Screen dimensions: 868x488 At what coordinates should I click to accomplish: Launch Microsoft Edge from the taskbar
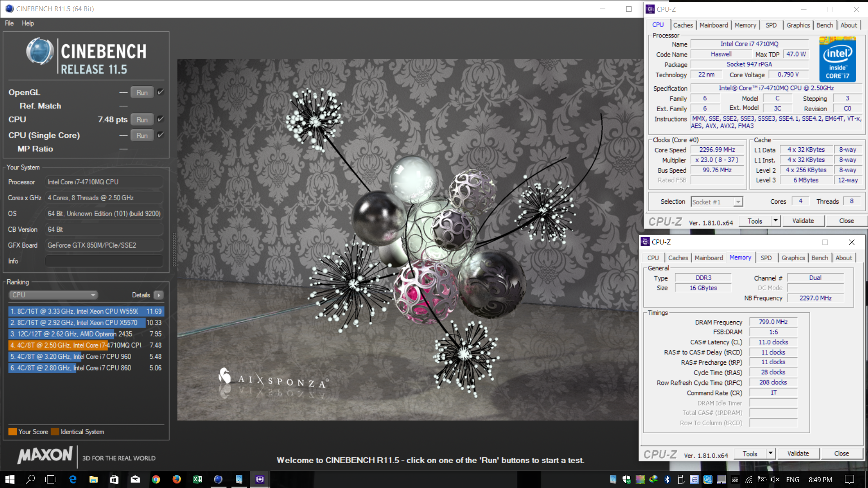pos(72,479)
